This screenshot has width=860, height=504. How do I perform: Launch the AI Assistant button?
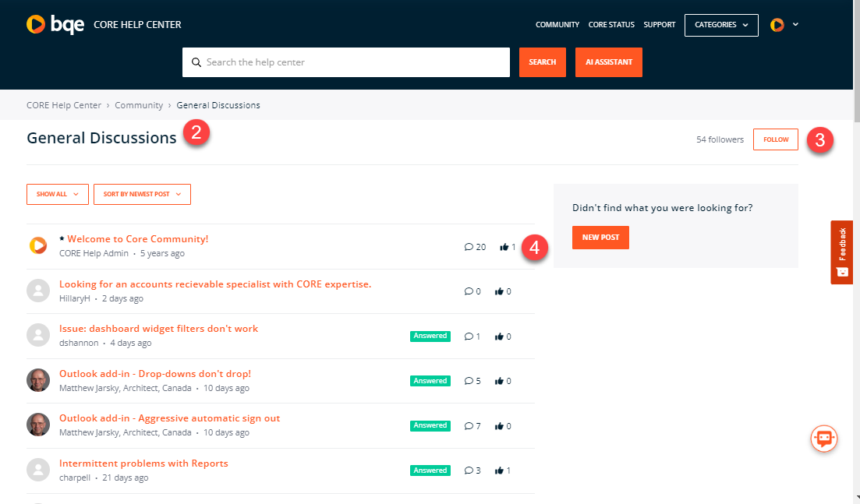click(x=609, y=62)
